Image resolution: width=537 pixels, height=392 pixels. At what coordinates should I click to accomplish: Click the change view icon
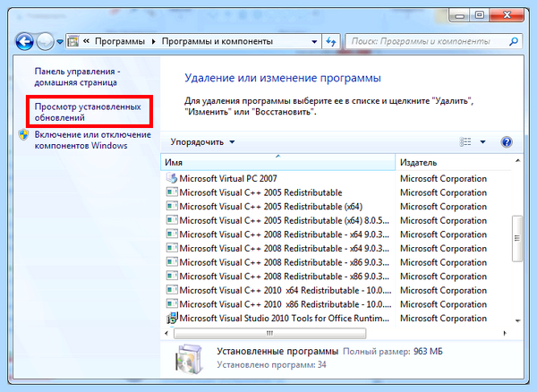[x=465, y=141]
